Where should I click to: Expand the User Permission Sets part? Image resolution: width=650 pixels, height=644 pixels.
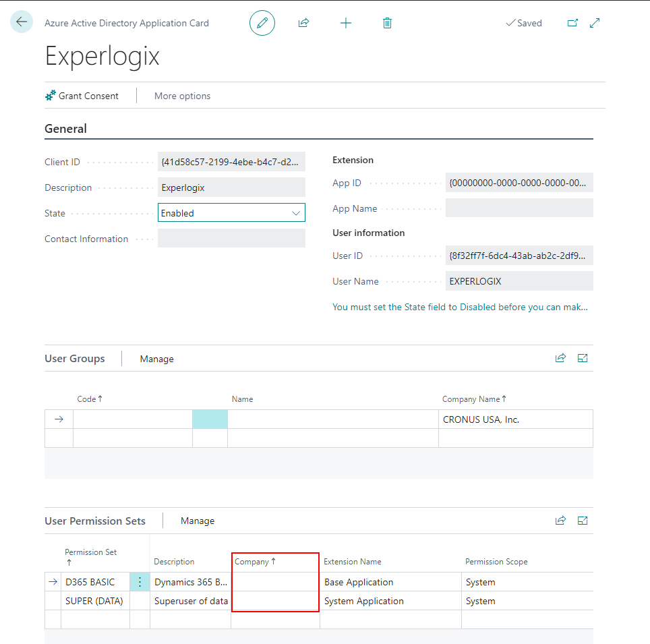click(583, 521)
